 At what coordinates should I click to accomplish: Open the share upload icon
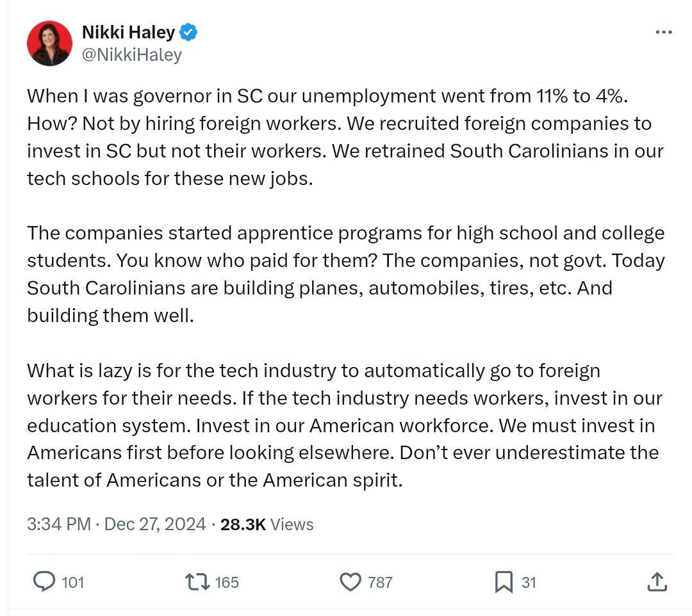point(657,581)
